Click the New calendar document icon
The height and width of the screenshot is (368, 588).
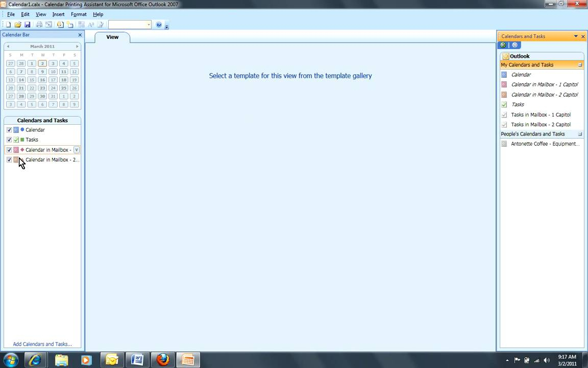click(8, 25)
